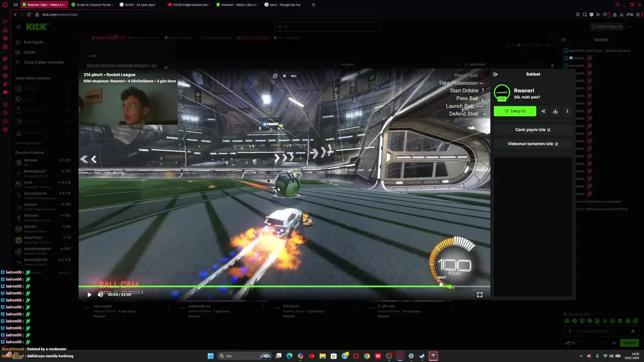Click the Takip Et follow button

coord(515,111)
